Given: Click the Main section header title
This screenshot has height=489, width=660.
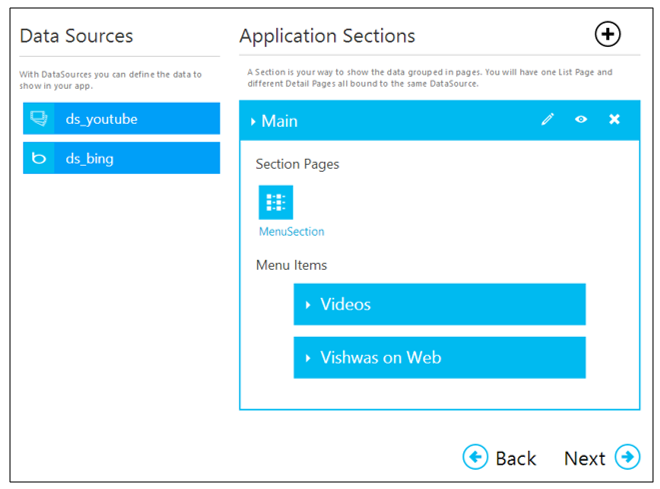Looking at the screenshot, I should click(x=280, y=121).
